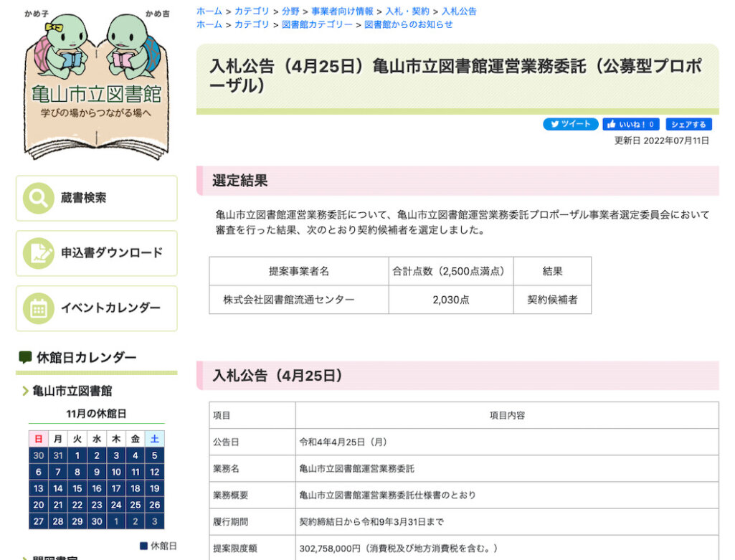Open the ホーム breadcrumb in first row
Image resolution: width=735 pixels, height=560 pixels.
(209, 11)
